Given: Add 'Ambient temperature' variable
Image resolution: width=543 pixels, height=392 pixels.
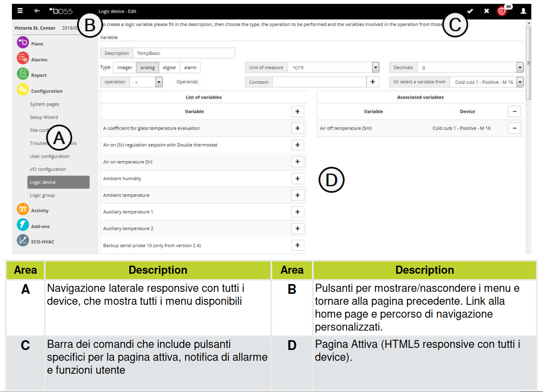Looking at the screenshot, I should point(297,195).
